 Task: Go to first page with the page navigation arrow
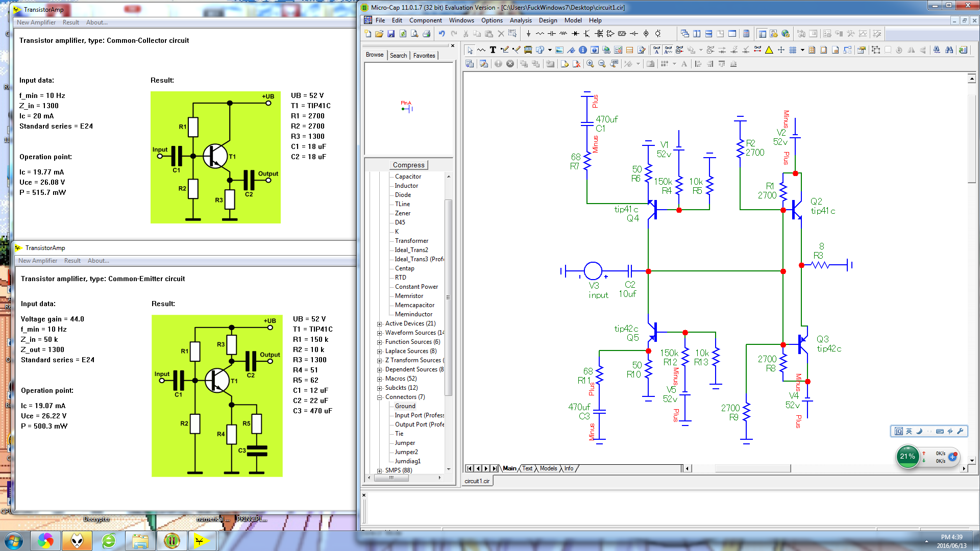click(x=470, y=468)
